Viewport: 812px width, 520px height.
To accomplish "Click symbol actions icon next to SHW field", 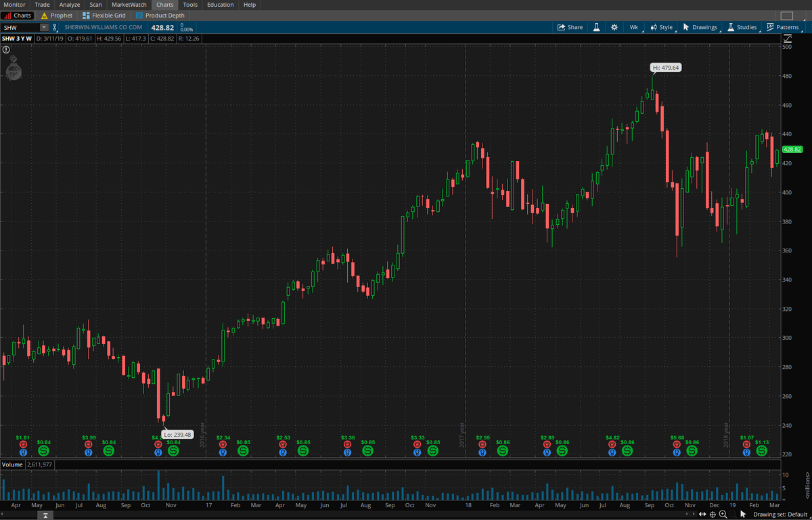I will click(56, 27).
